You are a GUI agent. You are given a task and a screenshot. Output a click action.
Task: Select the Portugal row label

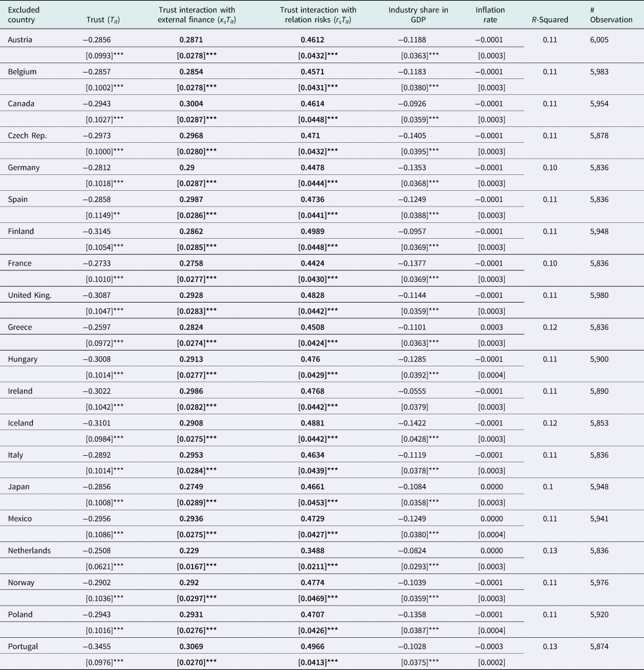click(x=23, y=647)
